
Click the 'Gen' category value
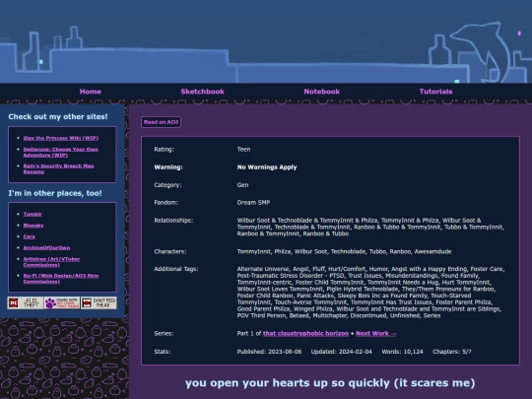click(x=242, y=185)
